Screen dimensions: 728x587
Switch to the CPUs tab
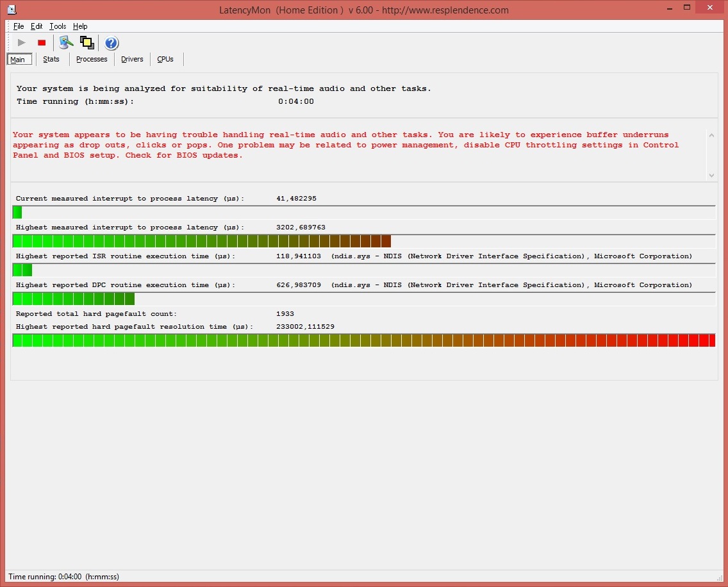pyautogui.click(x=165, y=59)
